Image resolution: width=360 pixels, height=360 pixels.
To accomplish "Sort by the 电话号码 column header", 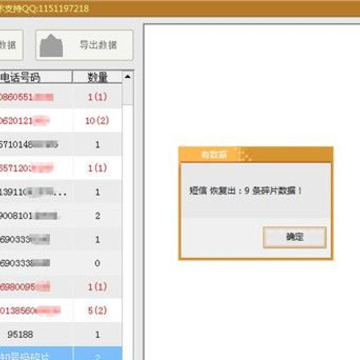I will click(36, 77).
